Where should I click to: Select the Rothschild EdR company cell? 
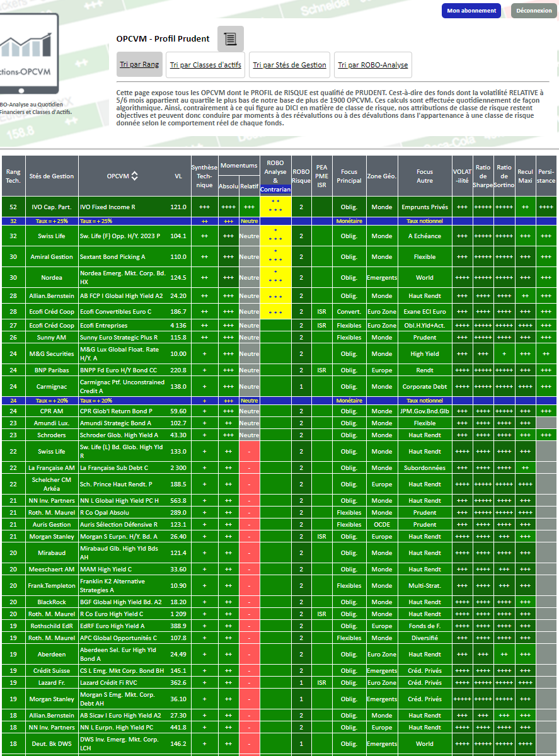point(52,626)
